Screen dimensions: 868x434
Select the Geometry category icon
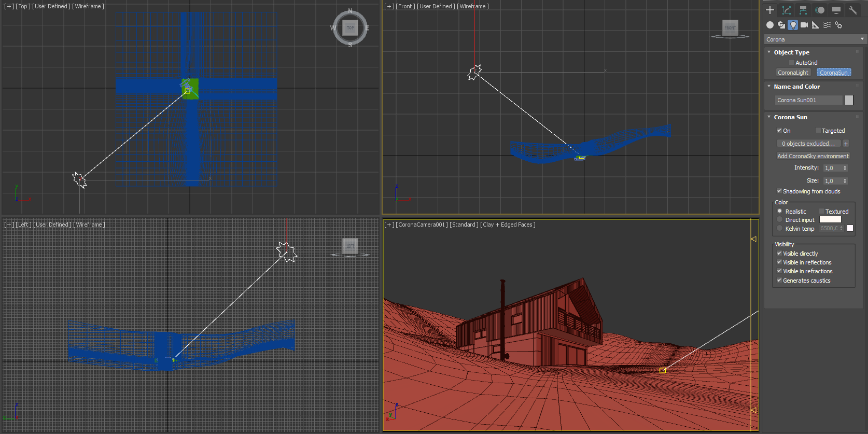tap(770, 25)
